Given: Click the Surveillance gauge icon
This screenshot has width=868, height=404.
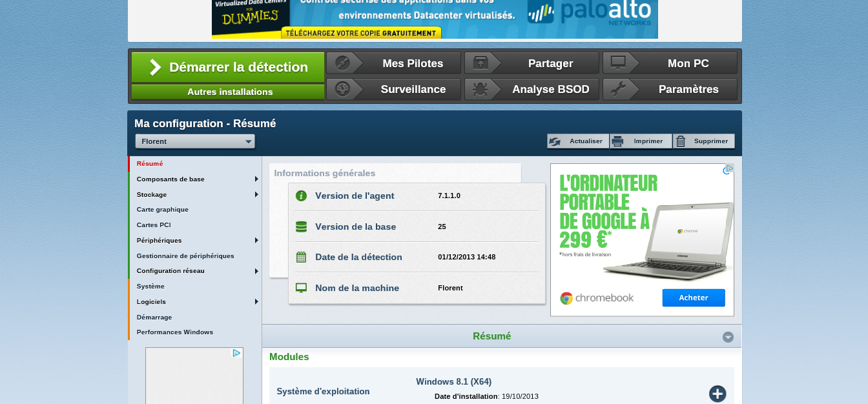Looking at the screenshot, I should click(342, 89).
